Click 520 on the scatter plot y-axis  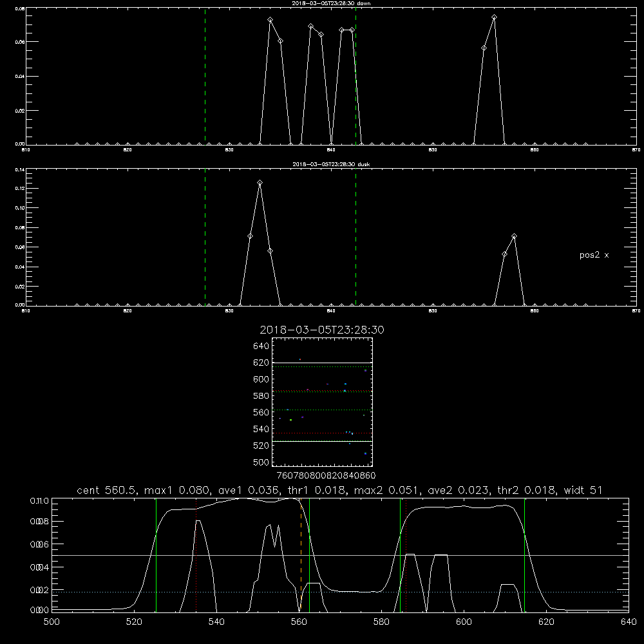[x=261, y=446]
